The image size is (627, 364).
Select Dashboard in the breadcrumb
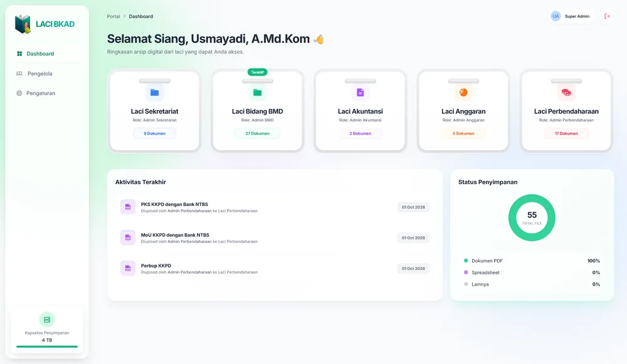coord(140,16)
